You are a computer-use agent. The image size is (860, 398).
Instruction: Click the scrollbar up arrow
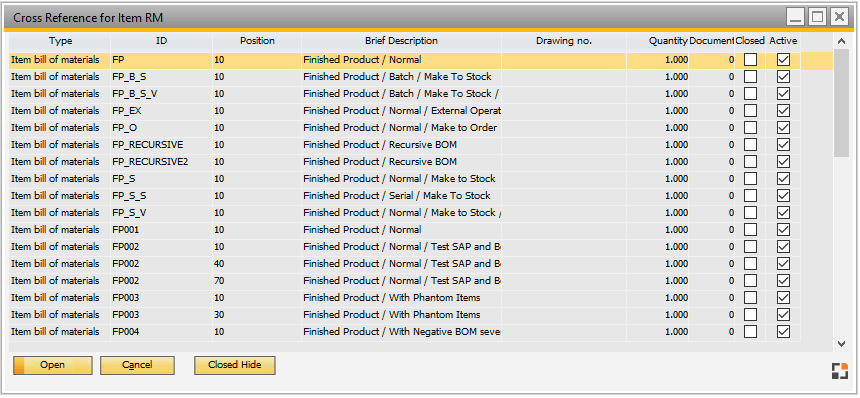pos(841,41)
